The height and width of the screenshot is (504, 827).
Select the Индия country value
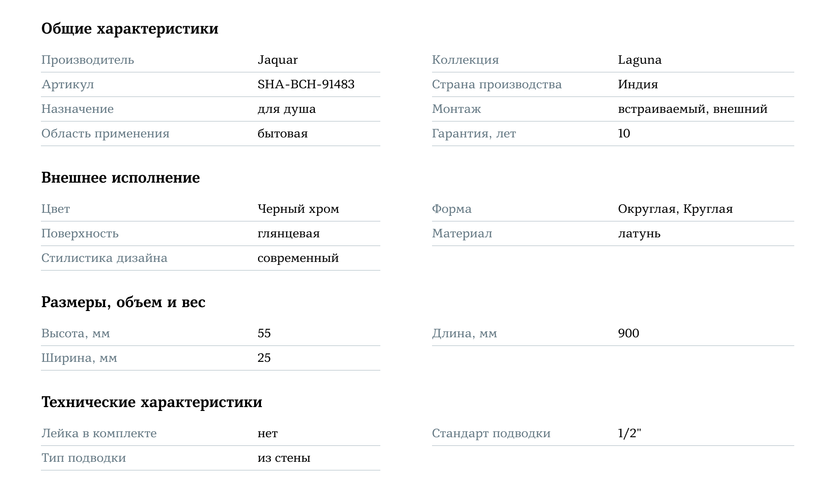(x=638, y=84)
